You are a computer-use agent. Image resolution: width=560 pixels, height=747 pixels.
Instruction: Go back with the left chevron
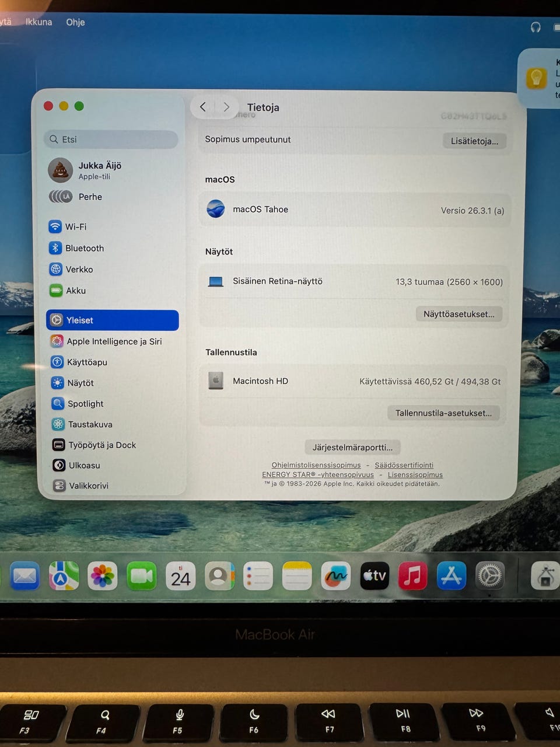point(202,107)
